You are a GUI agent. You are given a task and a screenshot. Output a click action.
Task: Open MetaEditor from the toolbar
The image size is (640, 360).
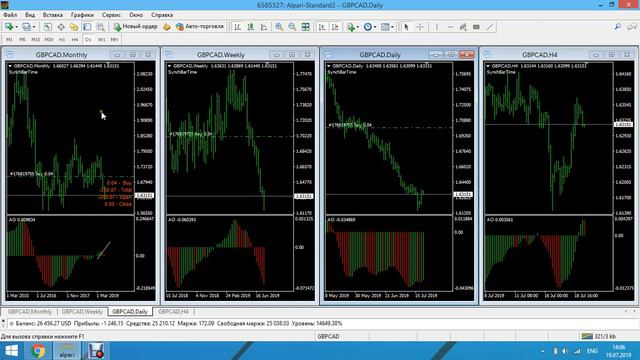(167, 27)
